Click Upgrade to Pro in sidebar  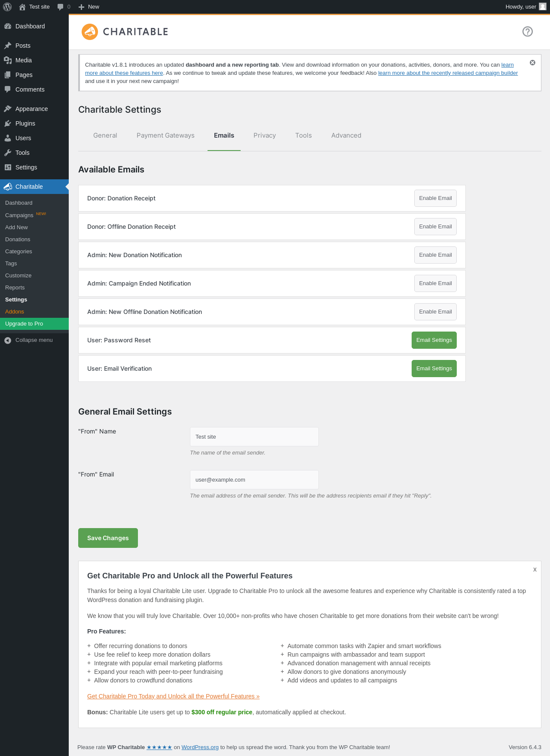(34, 324)
